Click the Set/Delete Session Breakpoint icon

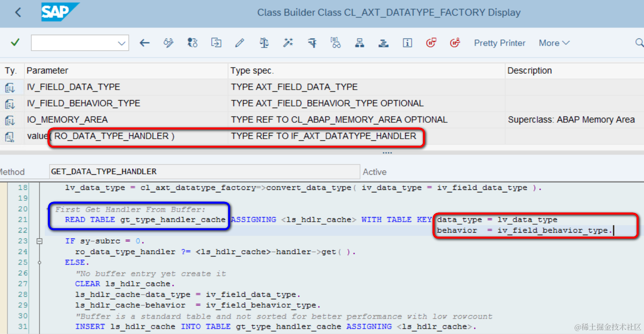click(431, 43)
